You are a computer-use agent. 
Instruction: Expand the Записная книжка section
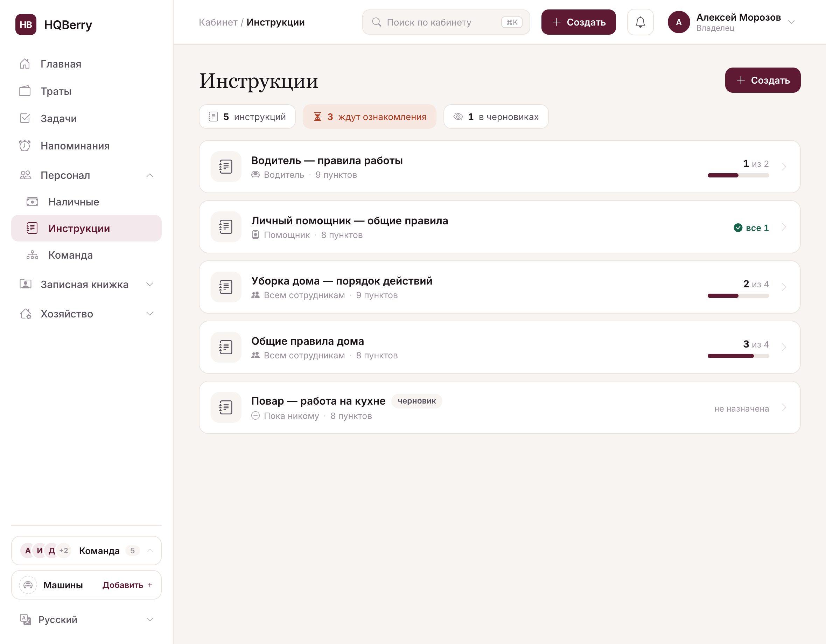click(150, 284)
